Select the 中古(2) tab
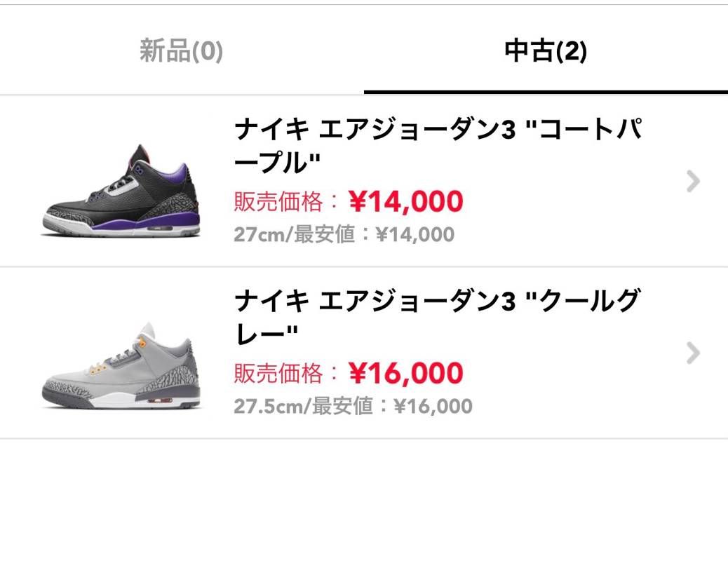 pyautogui.click(x=546, y=49)
